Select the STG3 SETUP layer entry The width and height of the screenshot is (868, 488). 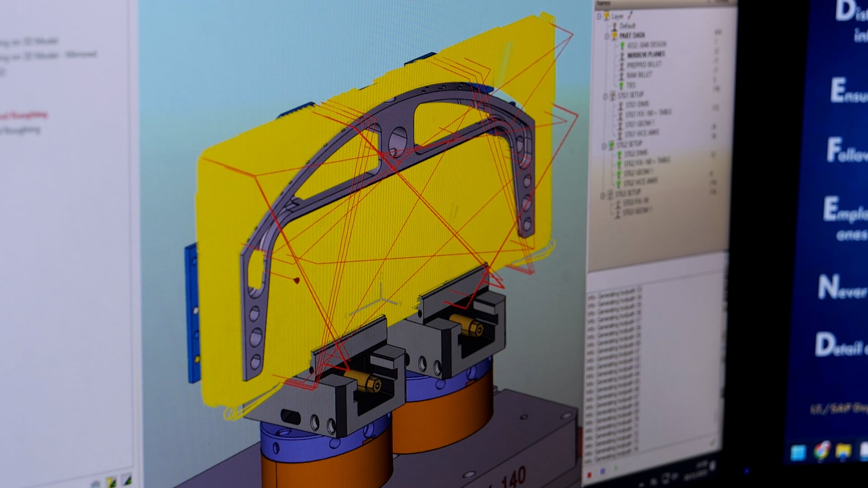[628, 193]
